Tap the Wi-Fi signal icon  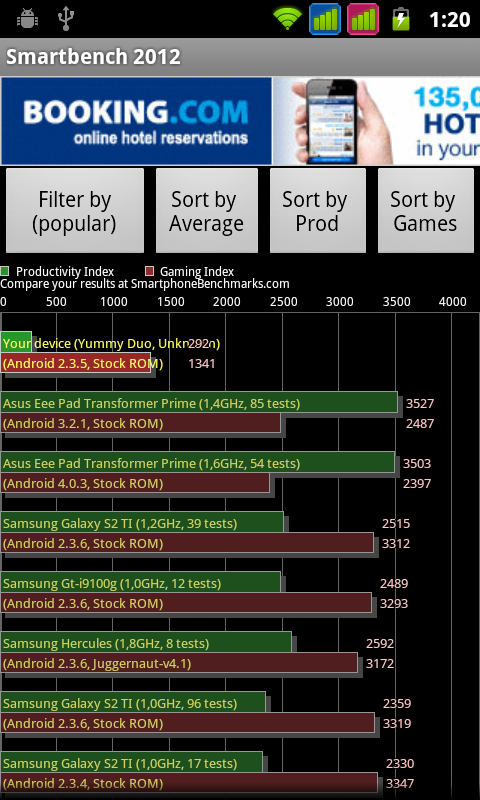(x=288, y=19)
